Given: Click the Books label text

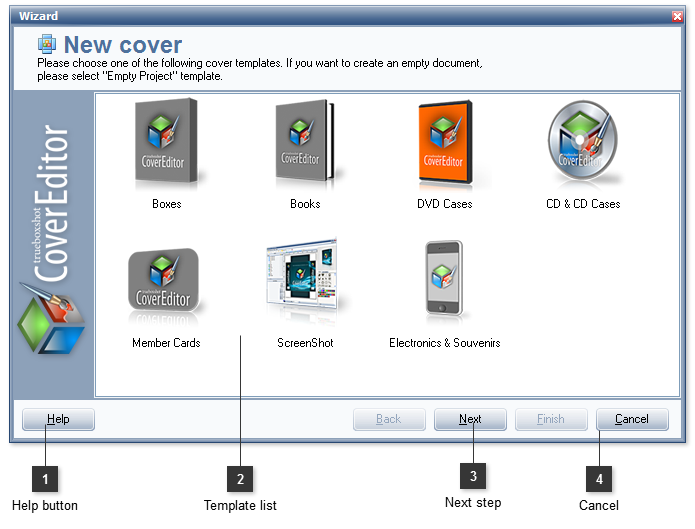Looking at the screenshot, I should pos(305,204).
